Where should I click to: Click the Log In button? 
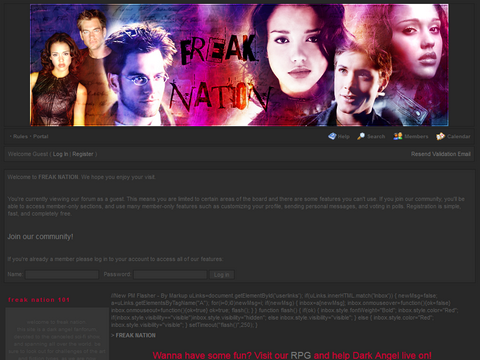[222, 275]
